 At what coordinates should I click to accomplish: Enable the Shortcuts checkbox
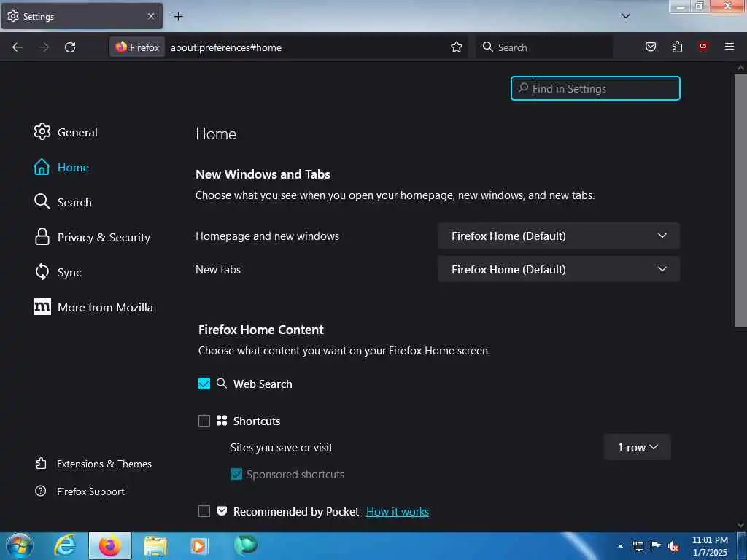[x=204, y=421]
